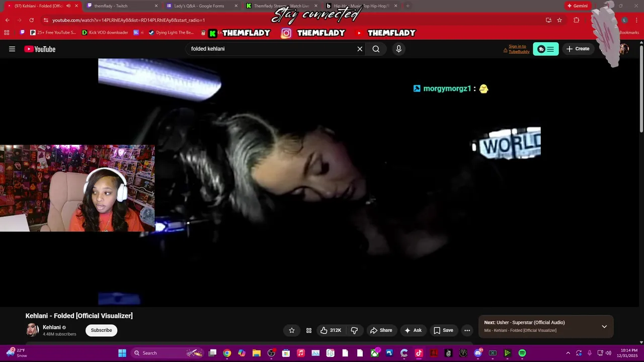
Task: Open the apps grid in bookmarks bar
Action: pos(7,33)
